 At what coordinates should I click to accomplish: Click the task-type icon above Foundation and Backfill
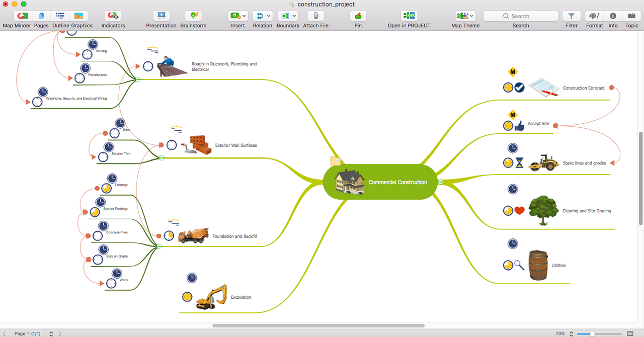pos(174,222)
